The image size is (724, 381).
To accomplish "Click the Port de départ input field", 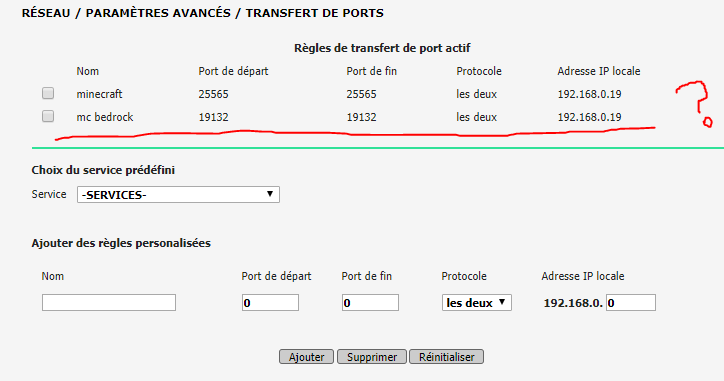I will coord(270,302).
